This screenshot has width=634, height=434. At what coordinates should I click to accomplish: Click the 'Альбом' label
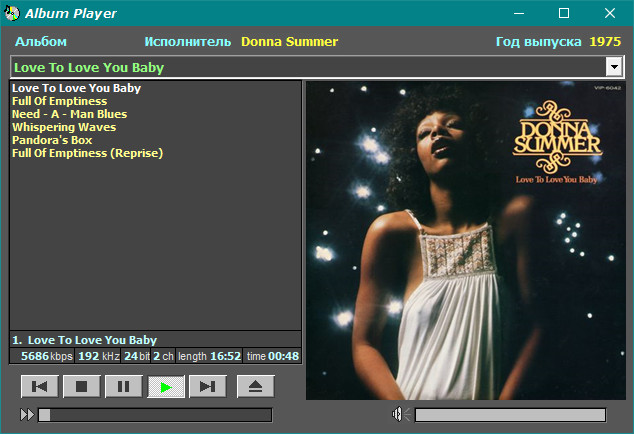(41, 42)
